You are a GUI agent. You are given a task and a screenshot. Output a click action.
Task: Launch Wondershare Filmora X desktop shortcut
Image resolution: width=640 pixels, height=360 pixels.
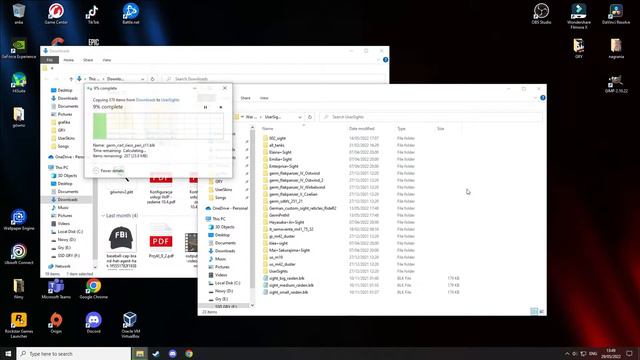coord(579,16)
